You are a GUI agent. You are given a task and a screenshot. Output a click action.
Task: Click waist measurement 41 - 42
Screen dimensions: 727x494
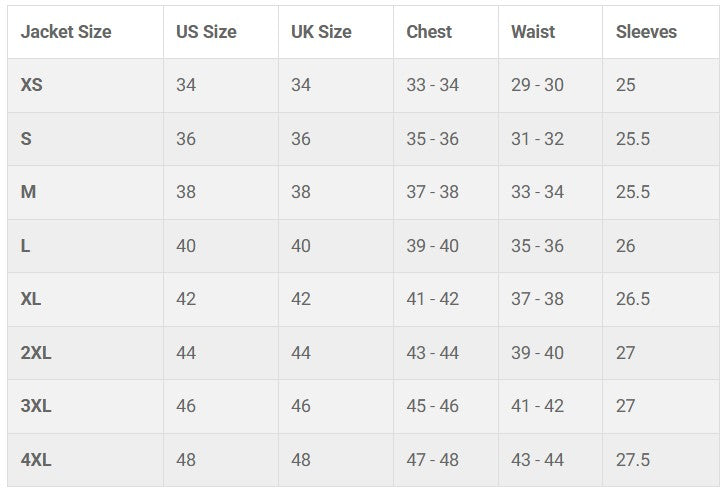tap(537, 406)
